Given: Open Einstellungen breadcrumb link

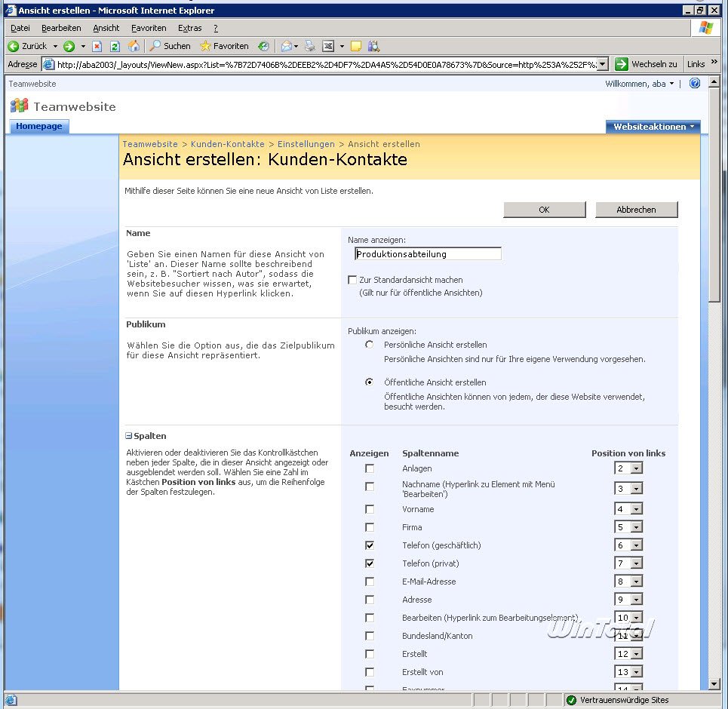Looking at the screenshot, I should [x=306, y=144].
